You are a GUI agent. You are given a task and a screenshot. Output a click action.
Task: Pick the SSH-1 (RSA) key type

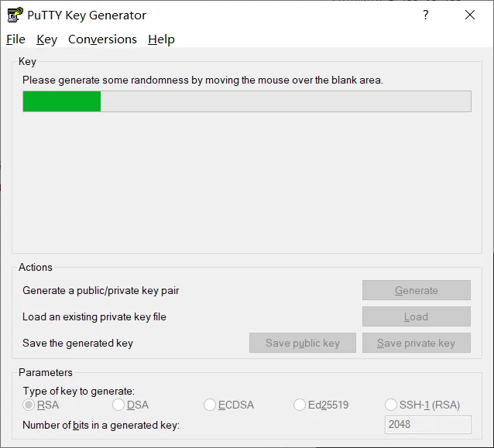click(x=391, y=405)
